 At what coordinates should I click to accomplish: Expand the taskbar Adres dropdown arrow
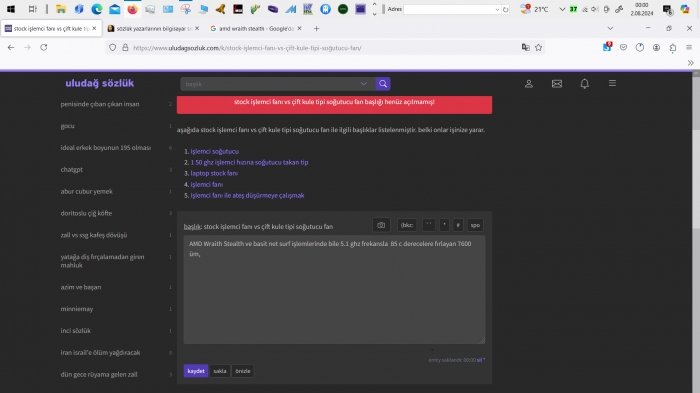coord(497,9)
